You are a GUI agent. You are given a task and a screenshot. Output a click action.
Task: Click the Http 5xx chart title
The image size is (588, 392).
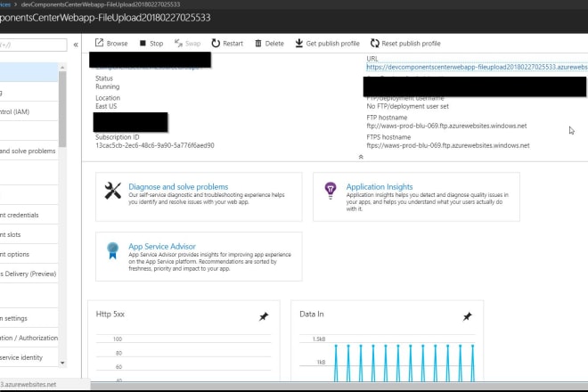click(110, 314)
